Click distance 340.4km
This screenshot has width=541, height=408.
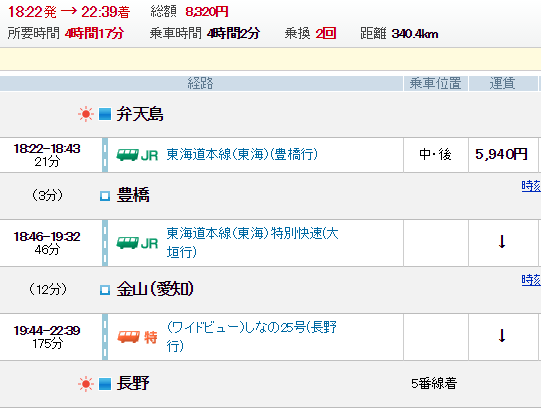point(415,34)
